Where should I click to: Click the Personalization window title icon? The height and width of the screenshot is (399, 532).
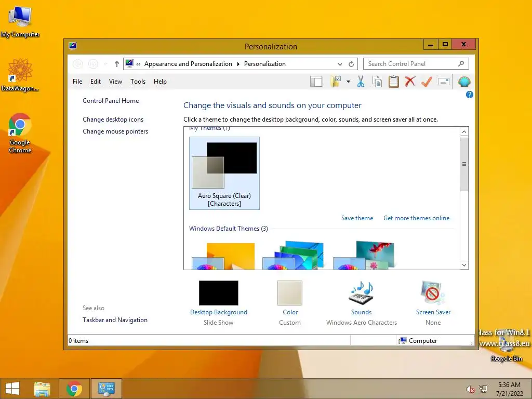click(73, 46)
